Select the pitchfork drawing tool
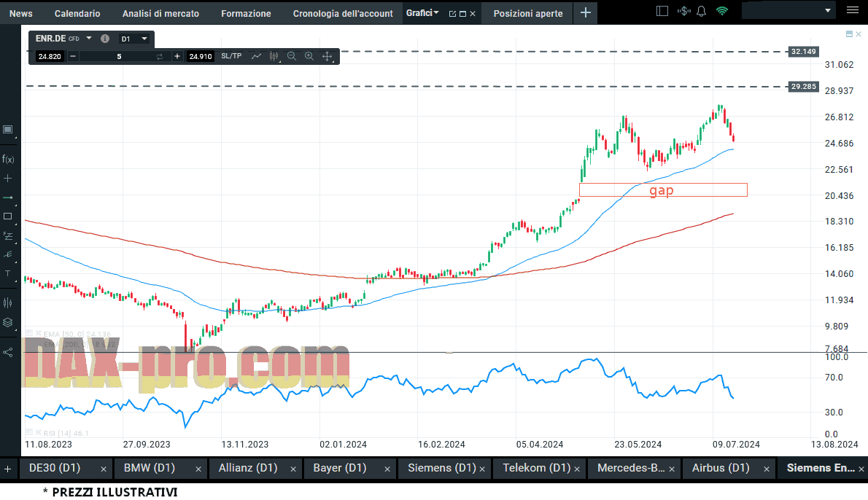Image resolution: width=868 pixels, height=500 pixels. [8, 254]
